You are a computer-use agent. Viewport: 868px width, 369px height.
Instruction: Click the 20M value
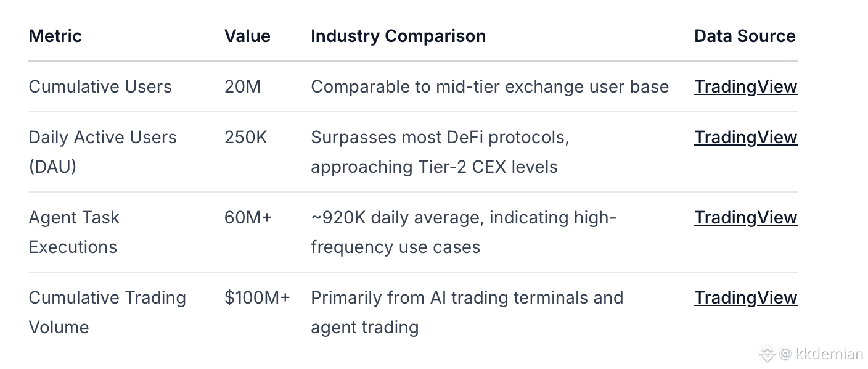point(242,86)
